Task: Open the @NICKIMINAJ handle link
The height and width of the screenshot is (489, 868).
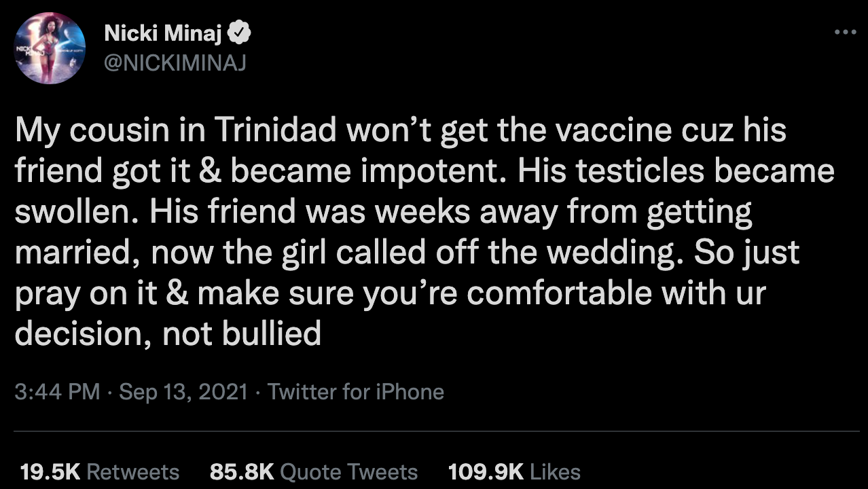Action: (x=175, y=63)
